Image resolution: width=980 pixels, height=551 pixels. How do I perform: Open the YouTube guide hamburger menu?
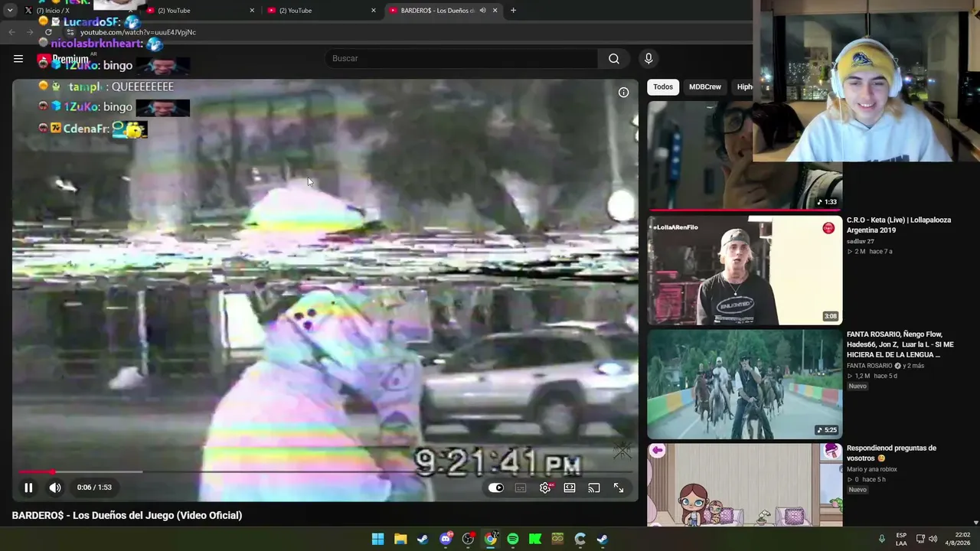point(18,58)
